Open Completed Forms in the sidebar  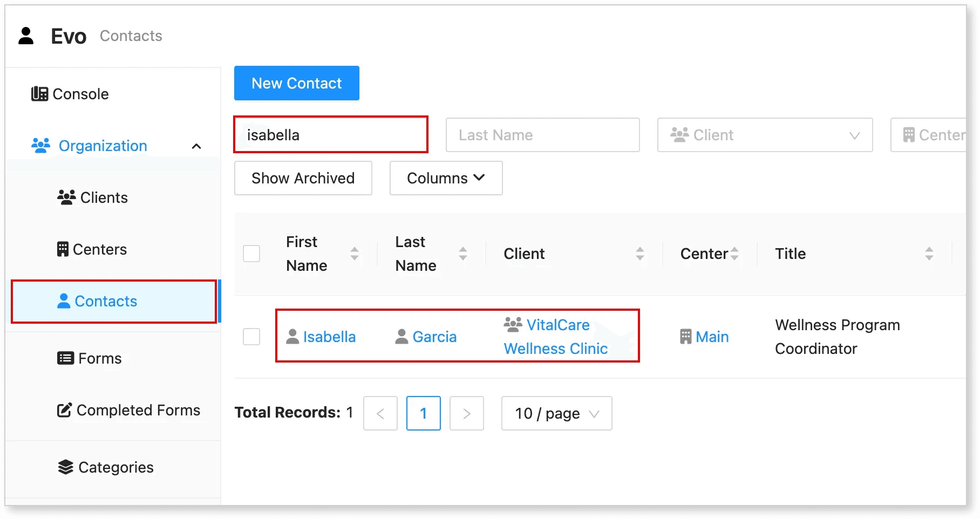(x=128, y=411)
